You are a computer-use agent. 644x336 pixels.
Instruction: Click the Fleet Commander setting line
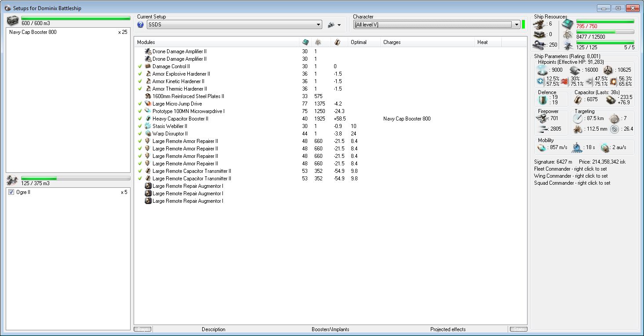(x=571, y=169)
